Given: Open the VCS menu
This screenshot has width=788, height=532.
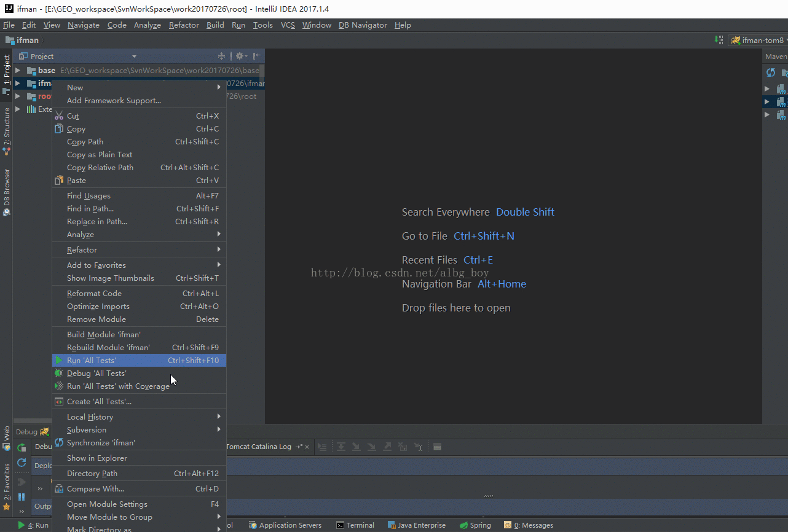Looking at the screenshot, I should coord(288,25).
